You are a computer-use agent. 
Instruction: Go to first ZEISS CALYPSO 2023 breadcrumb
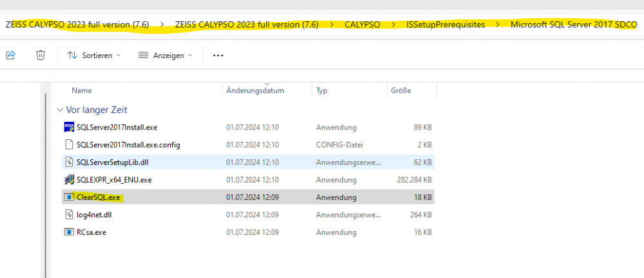point(77,25)
